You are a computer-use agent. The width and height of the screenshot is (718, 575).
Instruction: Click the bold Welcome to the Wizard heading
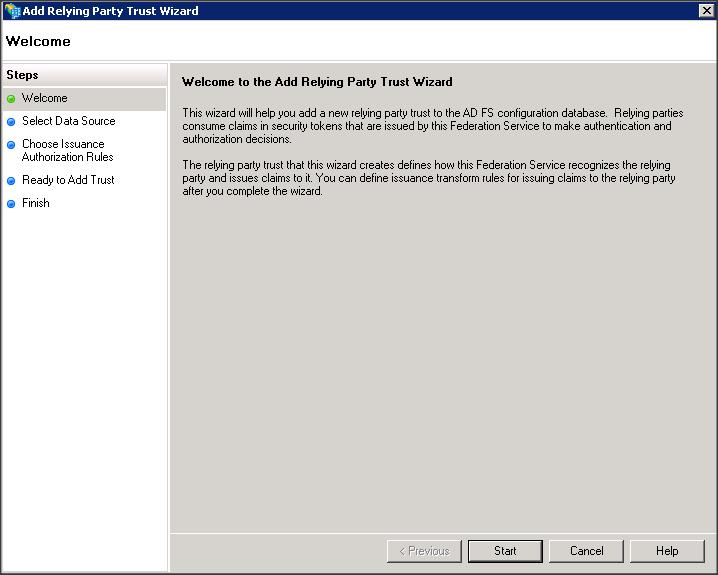(x=317, y=82)
